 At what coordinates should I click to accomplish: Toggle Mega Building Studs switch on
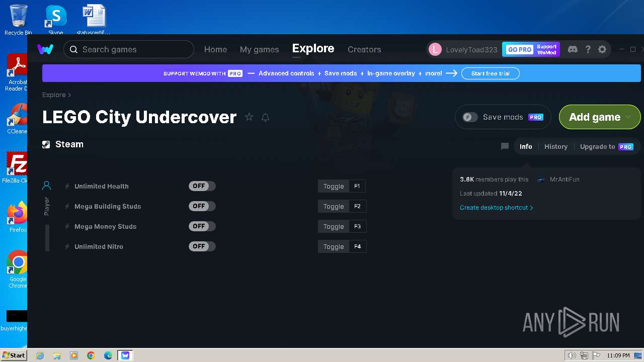pos(202,206)
